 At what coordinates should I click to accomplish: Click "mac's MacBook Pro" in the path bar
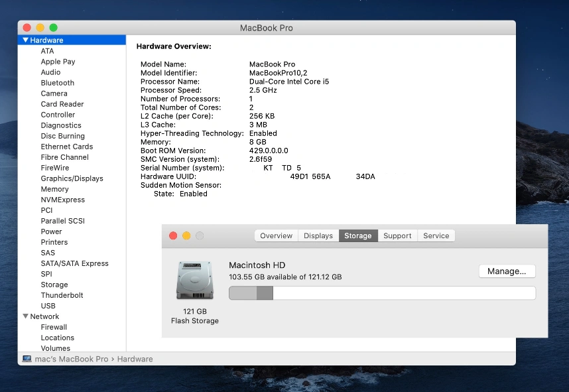(72, 359)
